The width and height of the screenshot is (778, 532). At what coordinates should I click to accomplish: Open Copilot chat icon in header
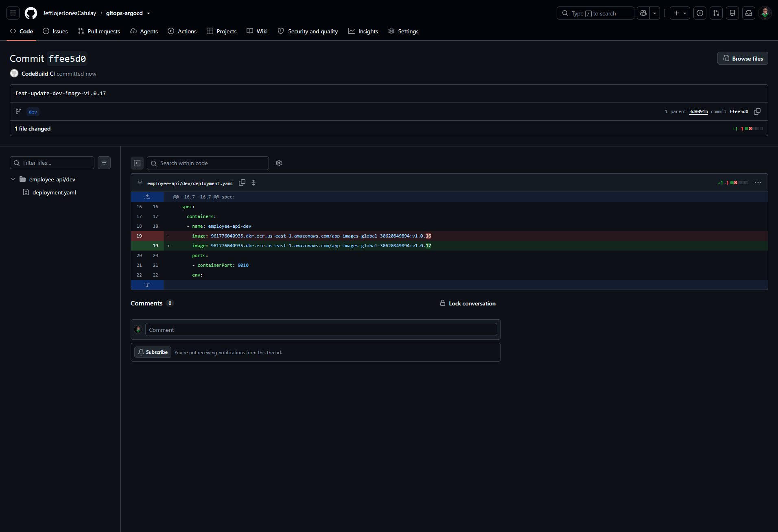[643, 13]
